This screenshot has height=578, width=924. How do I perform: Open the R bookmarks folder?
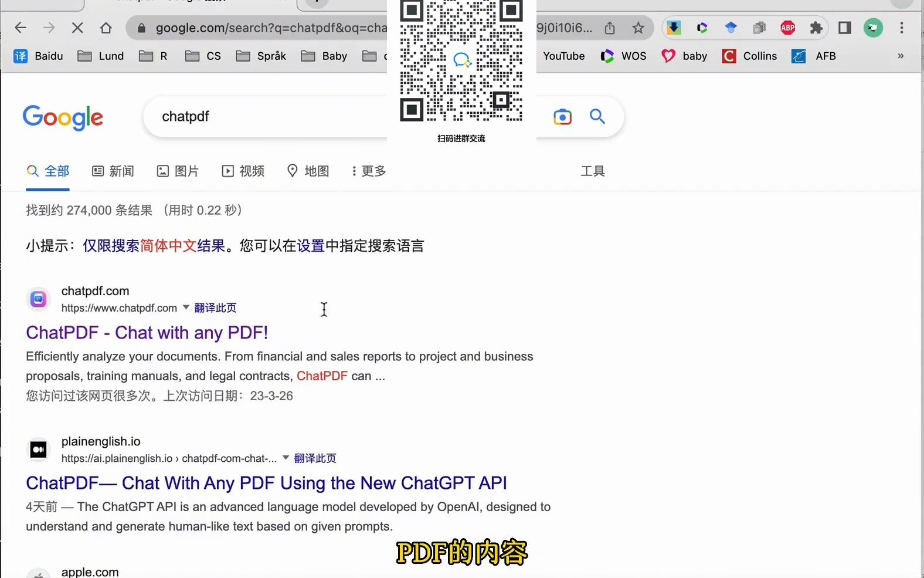coord(154,56)
